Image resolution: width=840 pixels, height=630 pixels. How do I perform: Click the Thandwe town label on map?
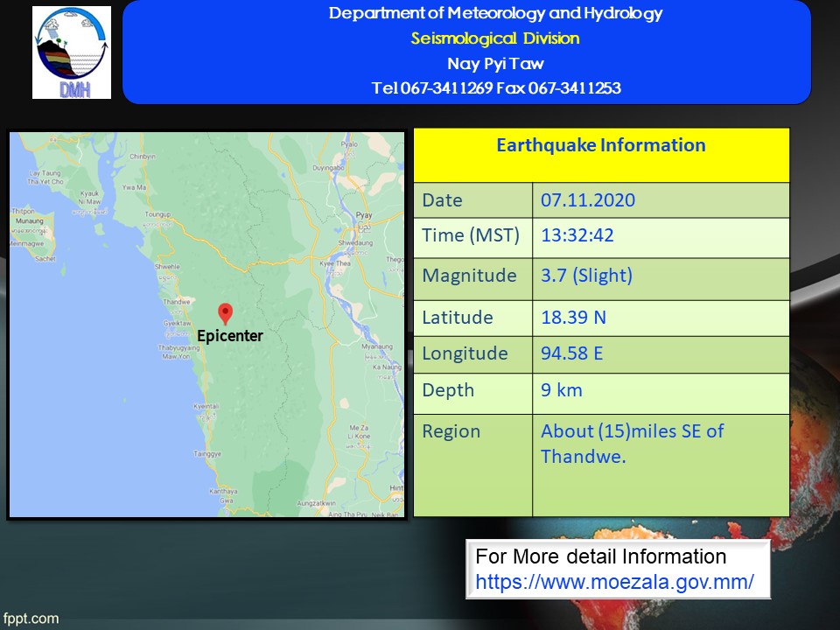point(177,300)
